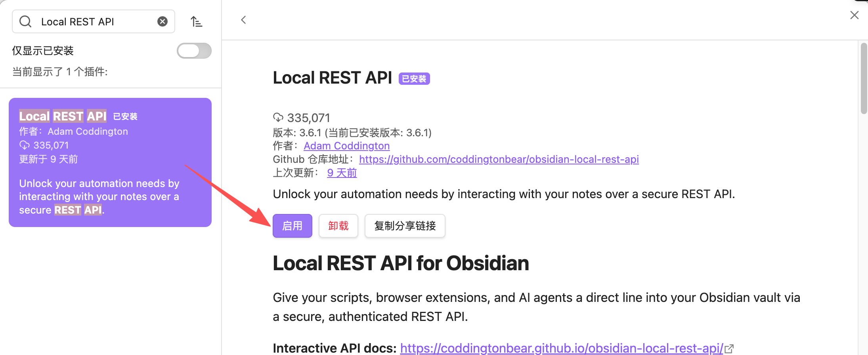Image resolution: width=868 pixels, height=355 pixels.
Task: Click the 9 天前 last-updated link
Action: pos(342,173)
